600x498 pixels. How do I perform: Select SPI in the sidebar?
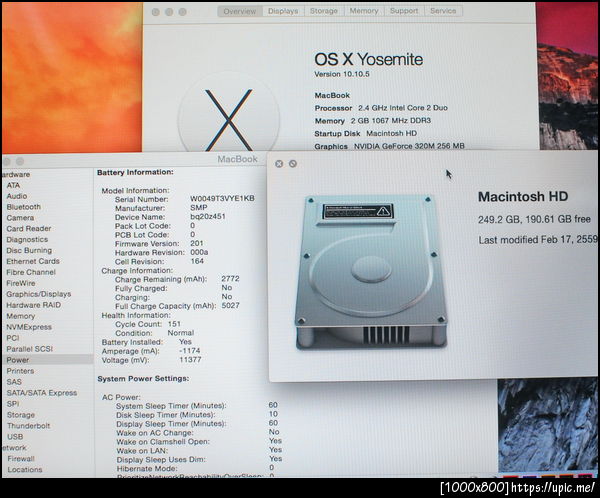(x=13, y=404)
